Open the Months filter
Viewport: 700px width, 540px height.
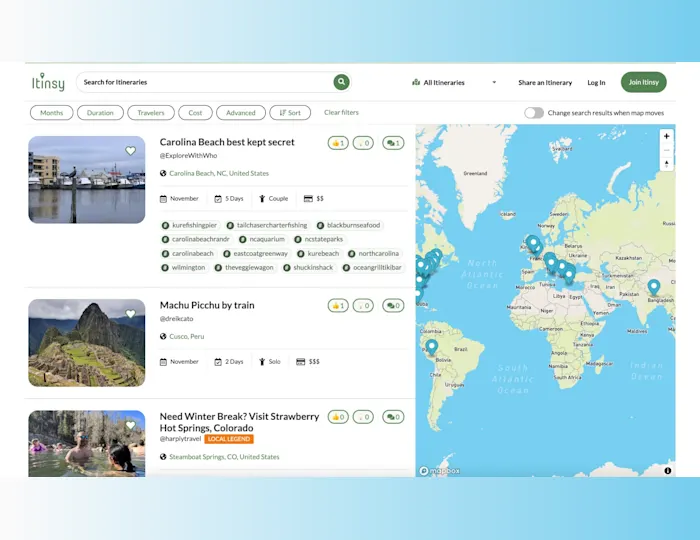[51, 113]
